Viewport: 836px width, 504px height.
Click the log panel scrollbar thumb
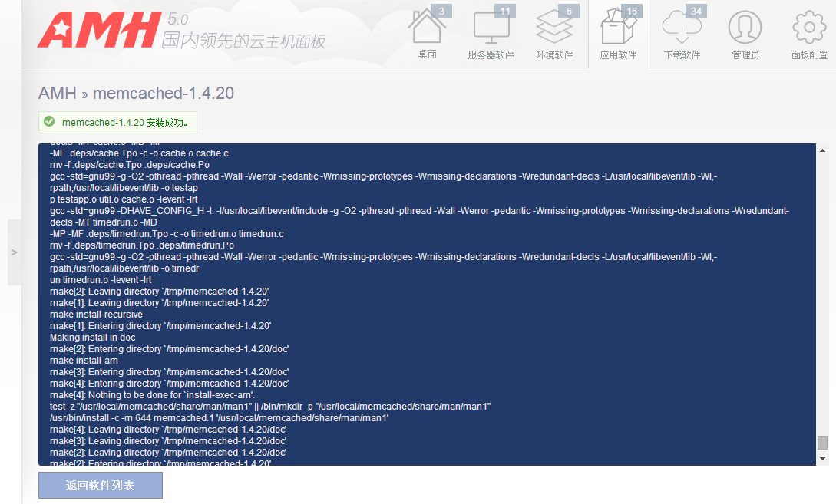tap(822, 443)
